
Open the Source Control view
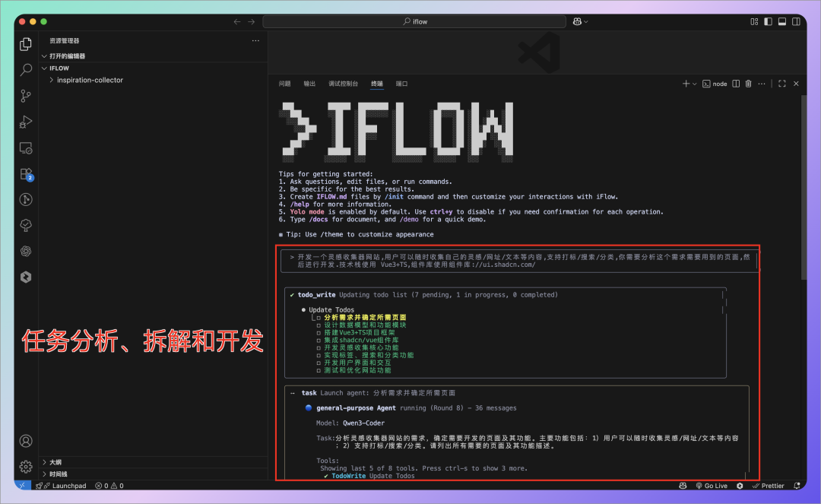(x=26, y=96)
